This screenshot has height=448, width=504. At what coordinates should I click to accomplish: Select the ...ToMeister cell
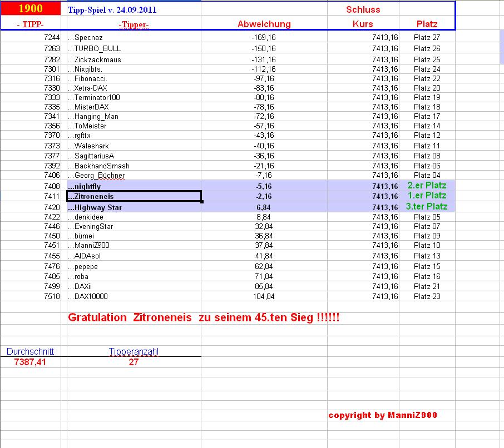click(x=134, y=126)
